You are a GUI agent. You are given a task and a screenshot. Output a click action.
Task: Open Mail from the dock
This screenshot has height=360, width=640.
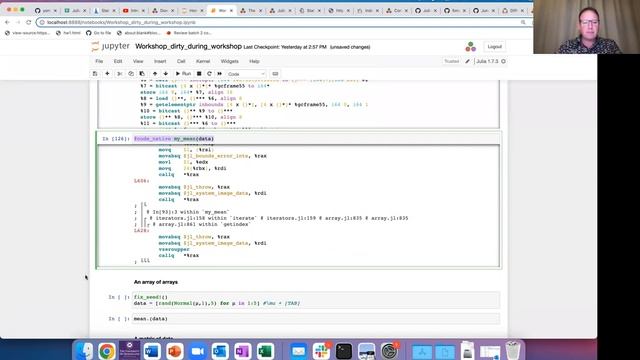point(298,351)
